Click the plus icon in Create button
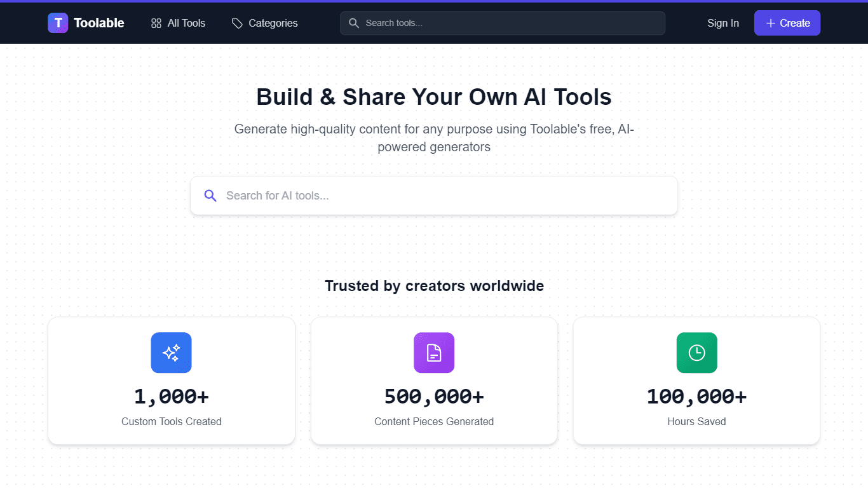 pos(771,24)
